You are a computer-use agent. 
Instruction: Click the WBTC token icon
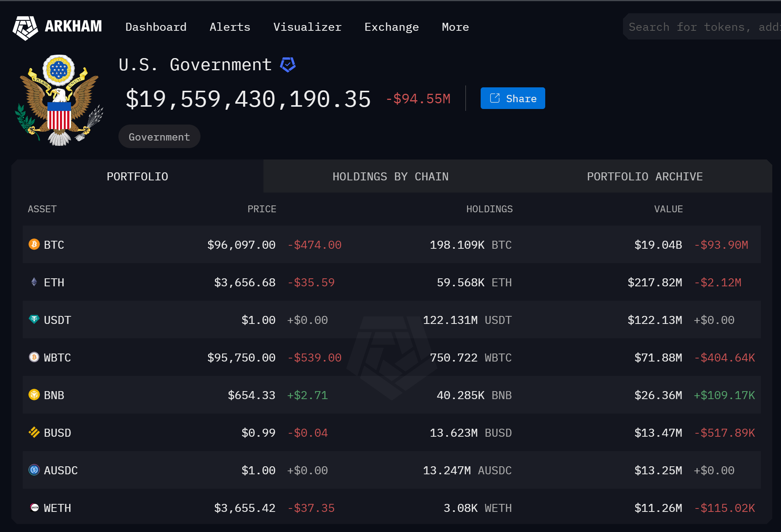click(34, 357)
